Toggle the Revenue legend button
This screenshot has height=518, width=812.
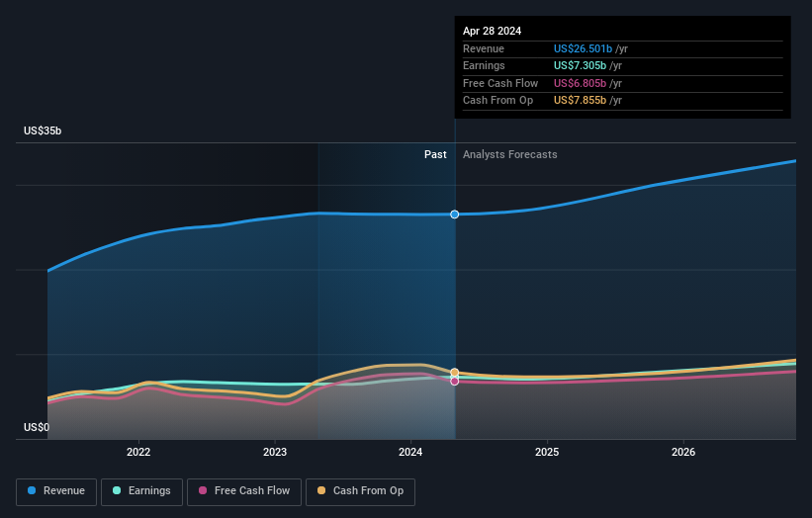(56, 491)
